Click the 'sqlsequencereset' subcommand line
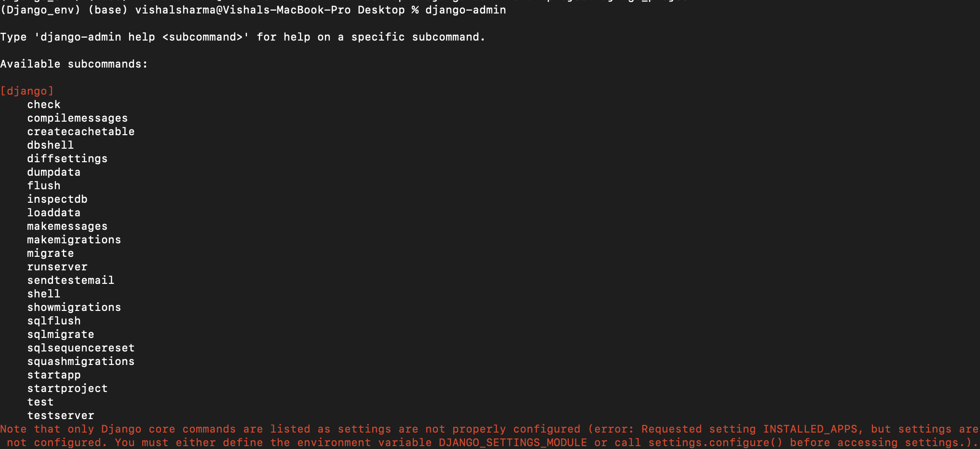The width and height of the screenshot is (980, 449). coord(81,348)
